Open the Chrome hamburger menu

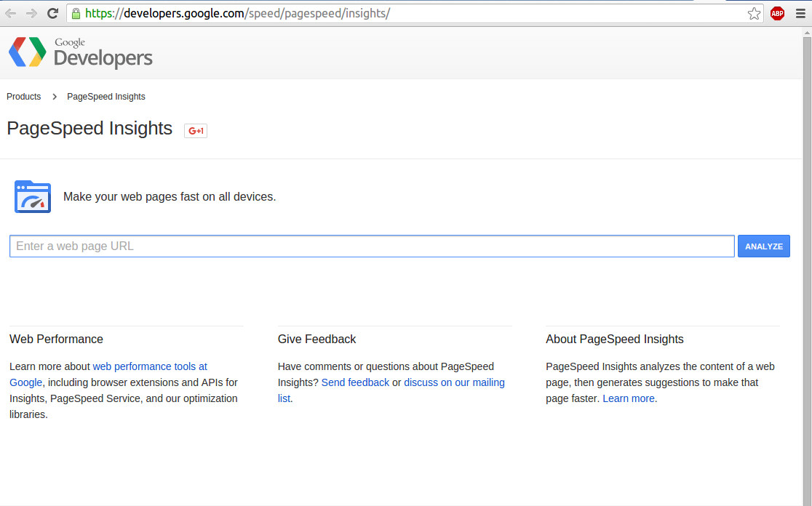pos(800,14)
